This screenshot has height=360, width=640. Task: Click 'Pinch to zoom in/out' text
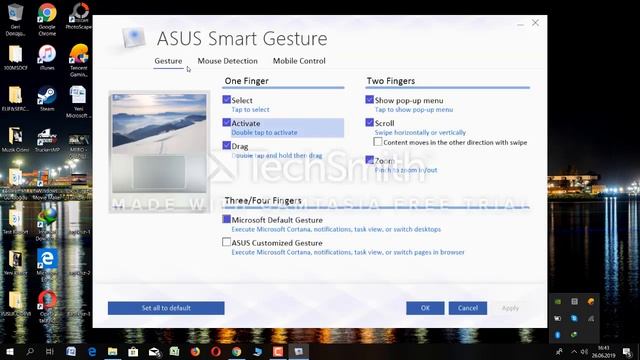pos(406,170)
